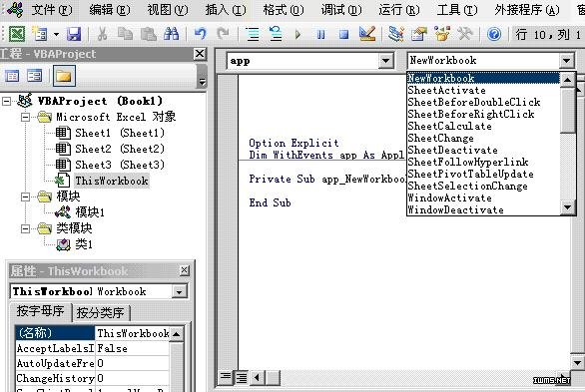The height and width of the screenshot is (392, 585).
Task: Open the Project Explorer toolbar icon
Action: pyautogui.click(x=396, y=34)
